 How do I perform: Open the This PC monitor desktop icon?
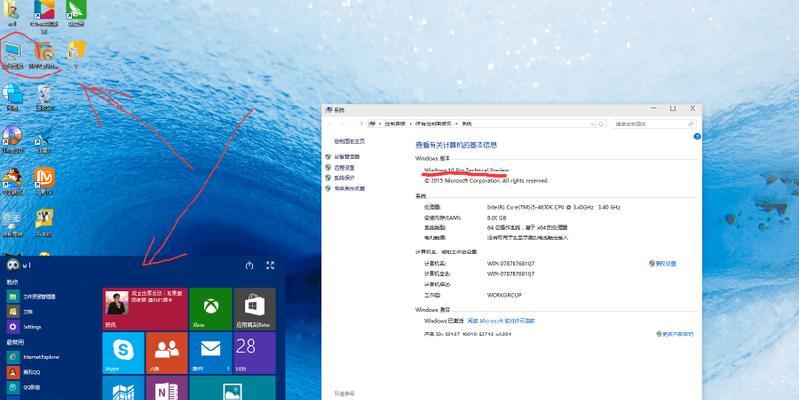(13, 53)
